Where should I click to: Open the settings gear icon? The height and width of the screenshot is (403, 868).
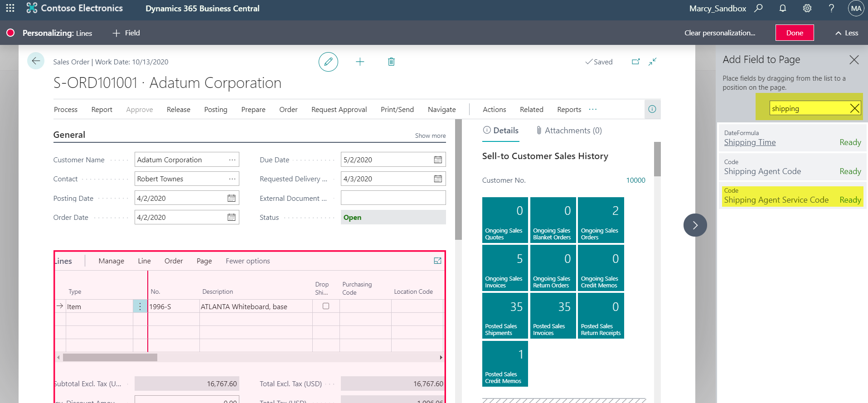pos(807,8)
